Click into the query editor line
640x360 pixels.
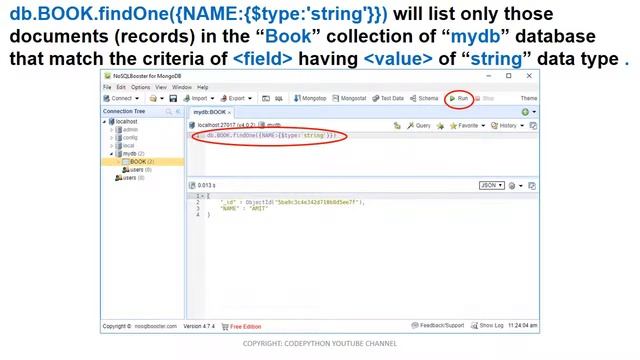(x=362, y=136)
